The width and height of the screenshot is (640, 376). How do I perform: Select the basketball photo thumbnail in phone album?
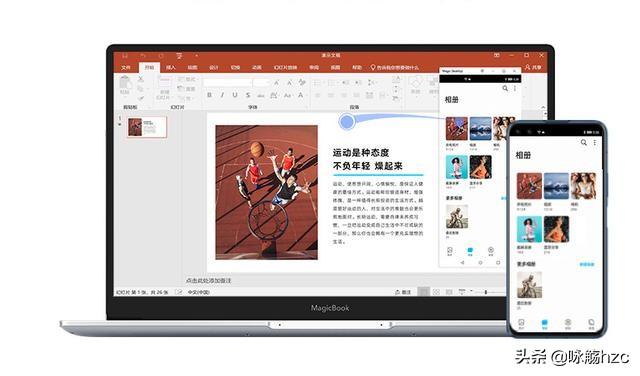529,186
